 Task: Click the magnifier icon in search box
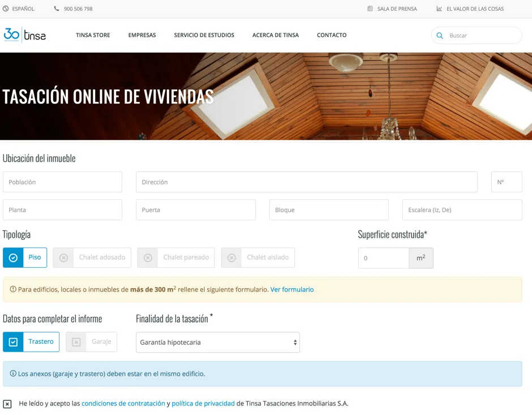pos(440,36)
